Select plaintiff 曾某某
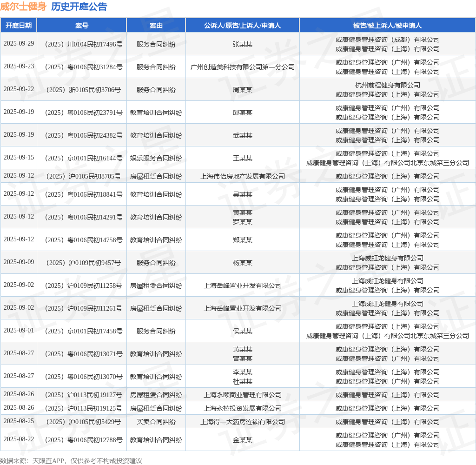This screenshot has height=465, width=476. tap(243, 359)
